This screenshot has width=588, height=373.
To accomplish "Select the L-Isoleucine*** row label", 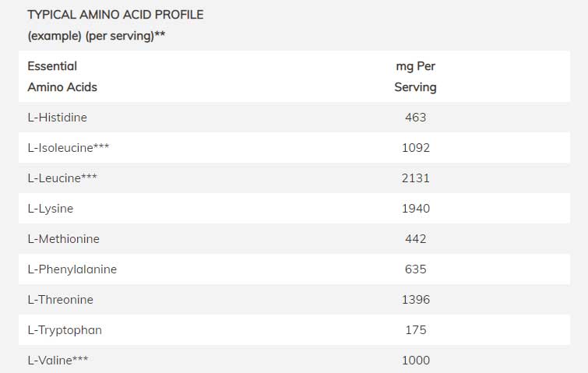I will pos(66,147).
